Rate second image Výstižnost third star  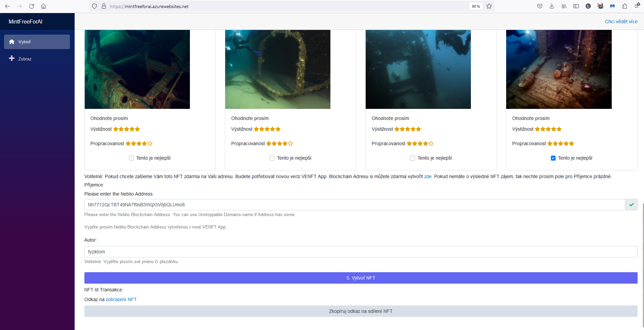267,129
